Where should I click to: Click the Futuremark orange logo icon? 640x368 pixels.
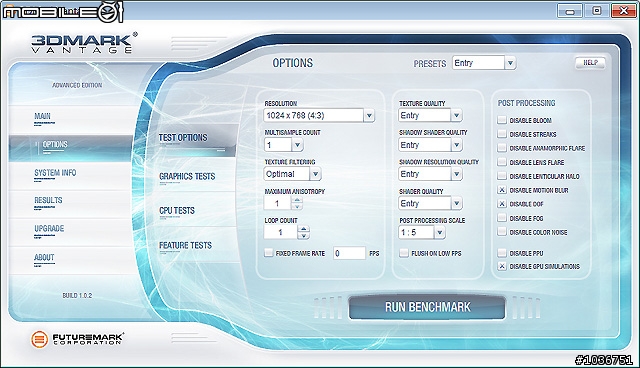click(40, 339)
